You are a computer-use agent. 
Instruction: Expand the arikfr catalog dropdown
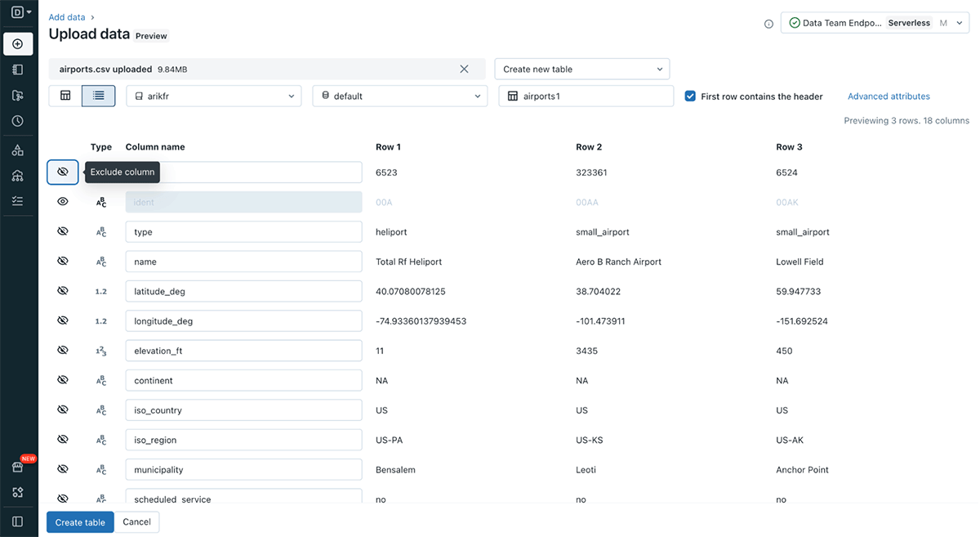coord(214,96)
